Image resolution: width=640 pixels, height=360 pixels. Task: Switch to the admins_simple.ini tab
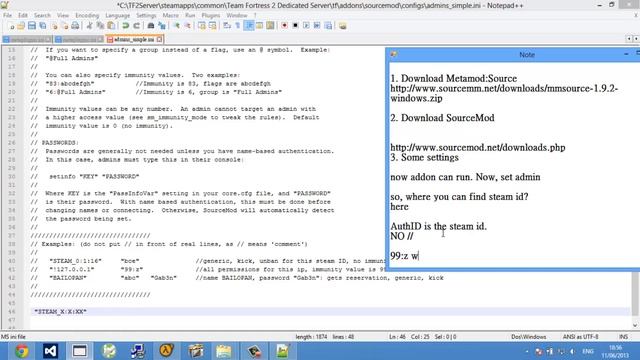tap(134, 39)
